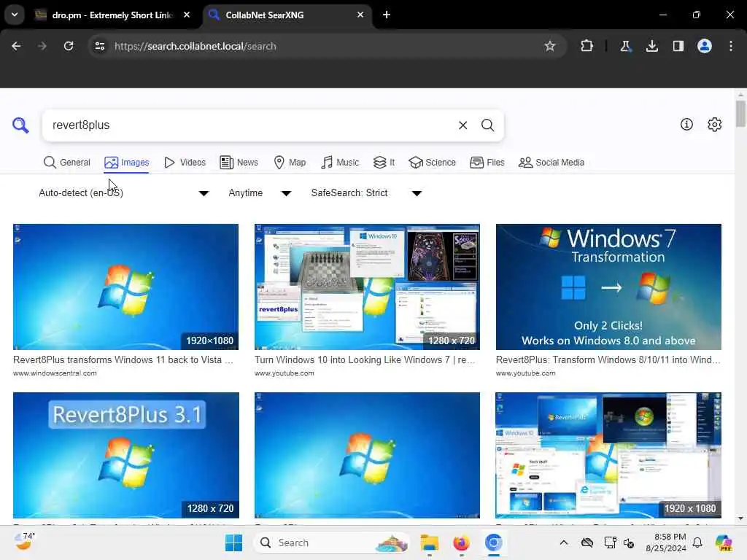
Task: Launch Firefox from the taskbar
Action: coord(461,542)
